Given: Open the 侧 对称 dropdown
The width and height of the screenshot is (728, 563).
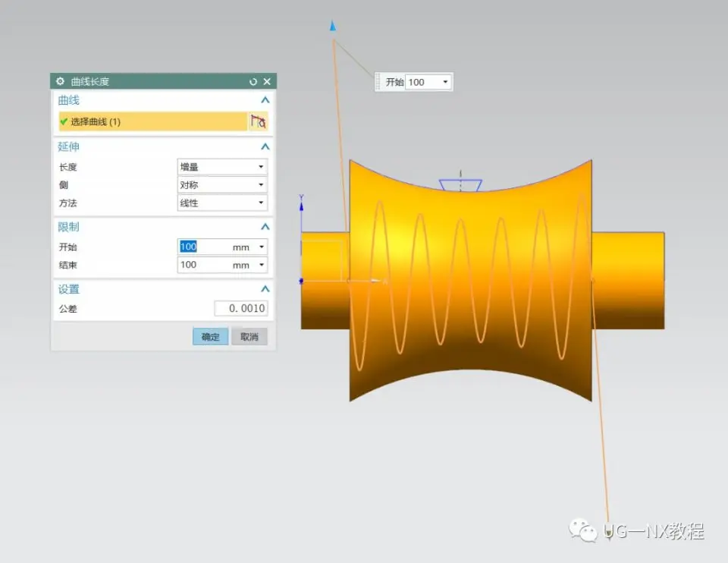Looking at the screenshot, I should coord(222,185).
